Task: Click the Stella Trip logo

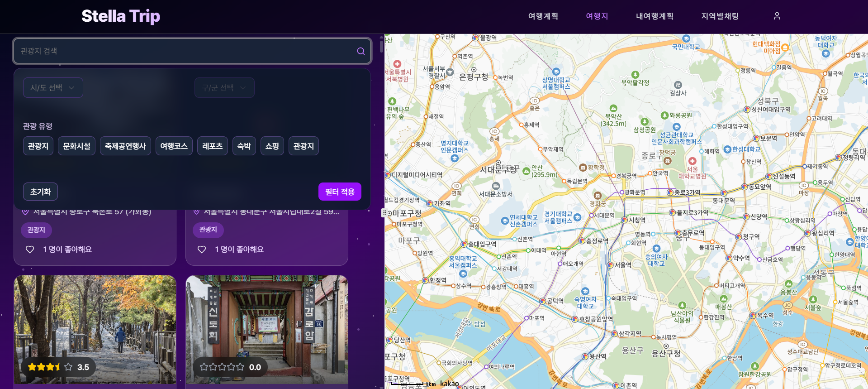Action: pos(121,16)
